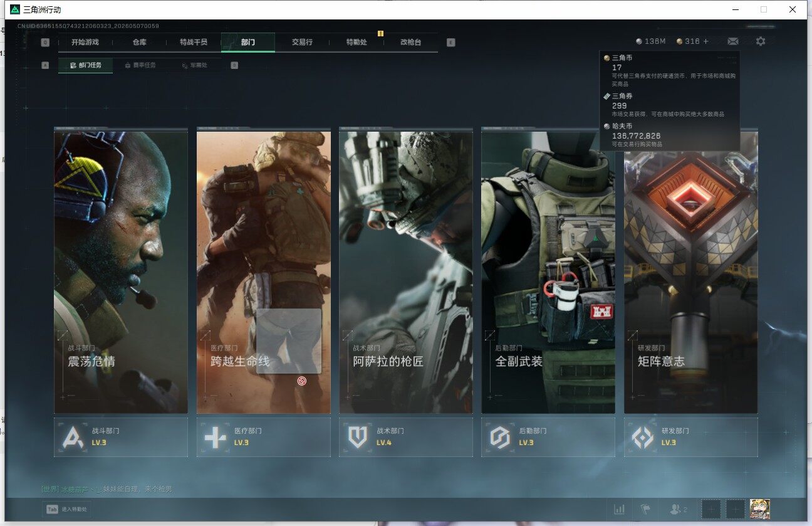Viewport: 812px width, 526px height.
Task: Open the 震荡危情 combat mission card
Action: point(121,271)
